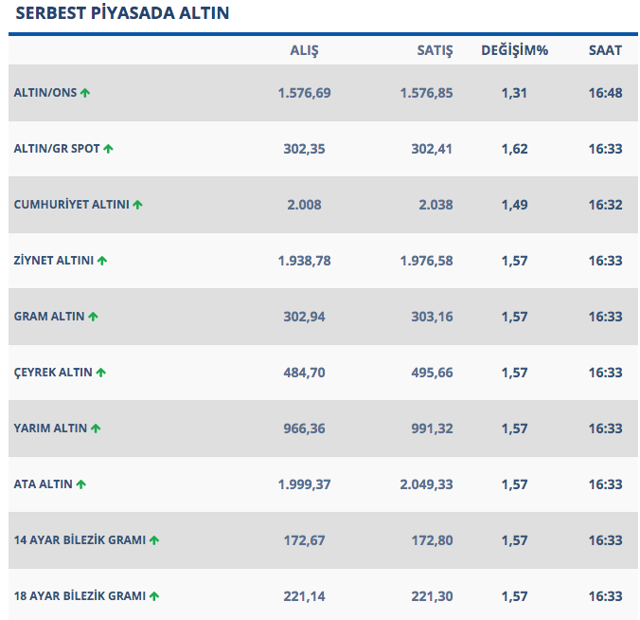This screenshot has height=620, width=640.
Task: Click the SERBEST PİYASADA ALTIN title
Action: pyautogui.click(x=122, y=14)
